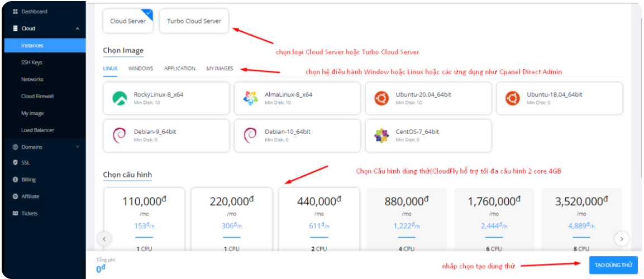The height and width of the screenshot is (279, 644).
Task: Click the SSL shield icon
Action: point(16,162)
